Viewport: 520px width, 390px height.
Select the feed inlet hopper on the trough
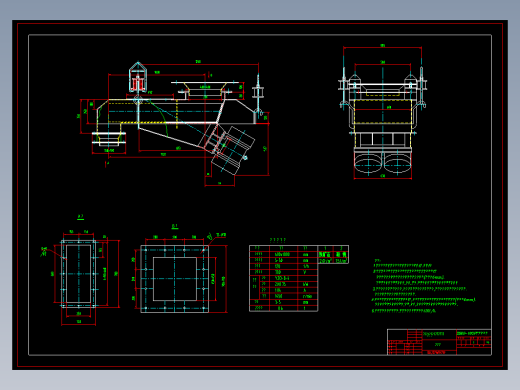[x=205, y=89]
